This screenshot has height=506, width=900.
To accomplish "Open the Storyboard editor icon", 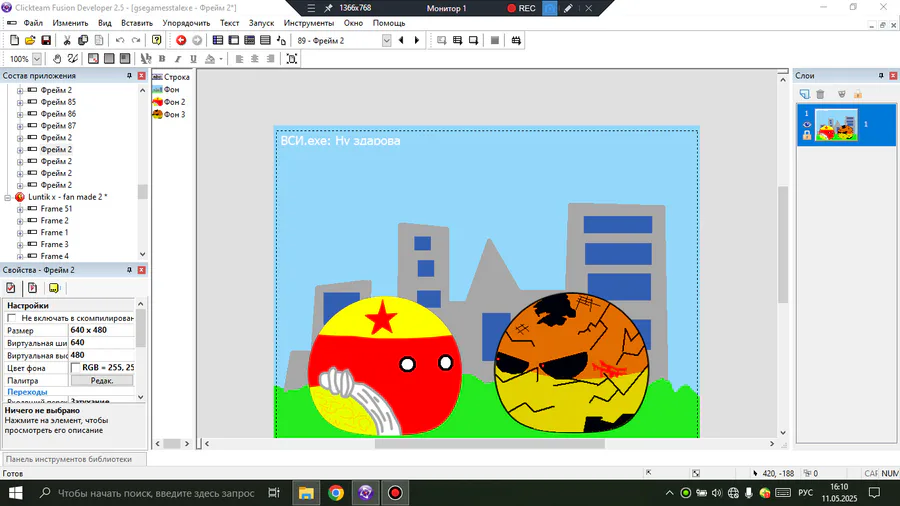I will (x=218, y=40).
